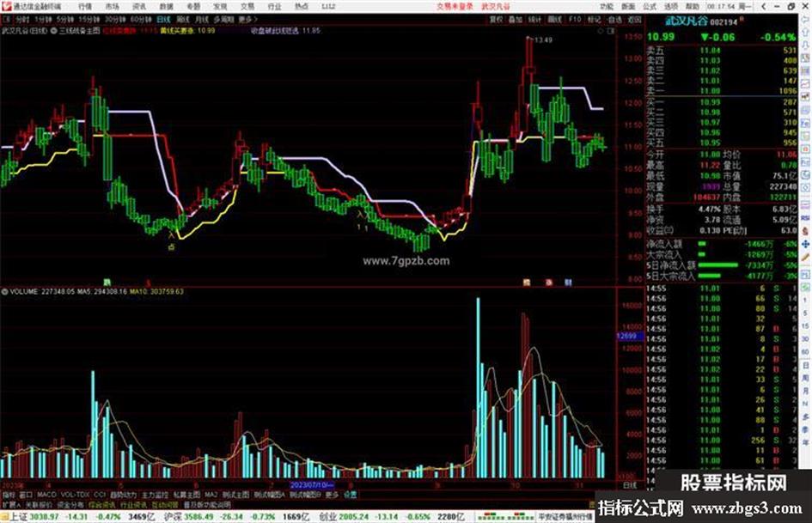Click the 返回 button

(634, 20)
